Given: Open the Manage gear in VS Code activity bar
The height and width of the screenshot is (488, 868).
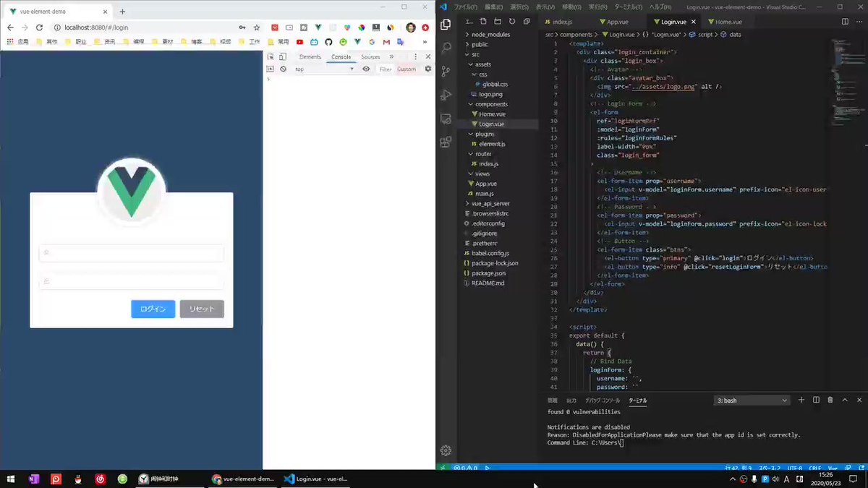Looking at the screenshot, I should pyautogui.click(x=446, y=450).
